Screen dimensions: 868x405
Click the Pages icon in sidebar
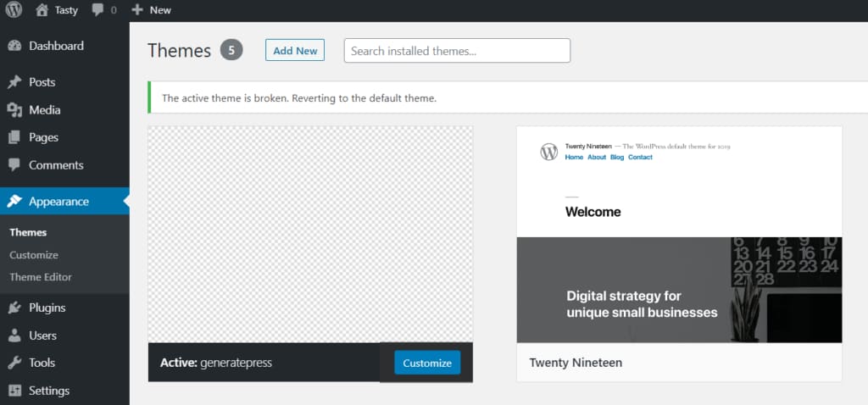pyautogui.click(x=14, y=137)
